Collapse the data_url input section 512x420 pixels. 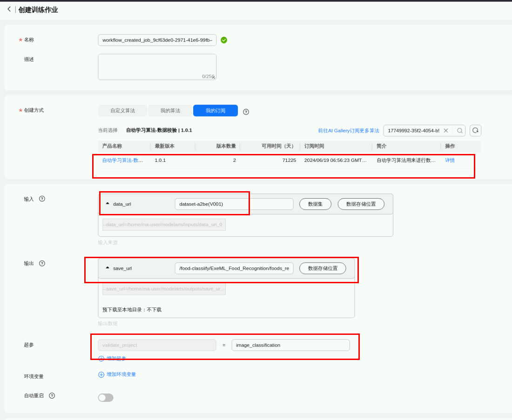[108, 204]
